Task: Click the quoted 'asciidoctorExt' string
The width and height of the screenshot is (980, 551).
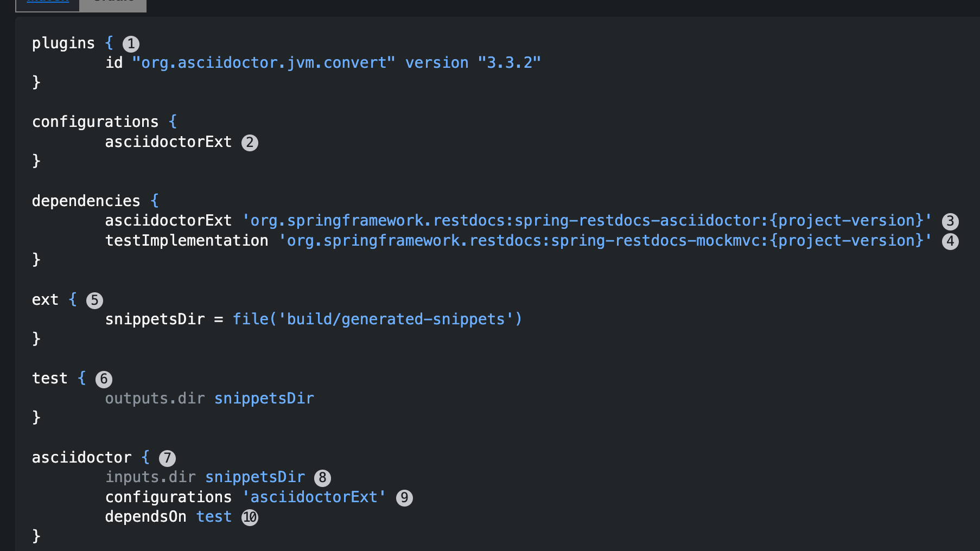Action: point(314,497)
